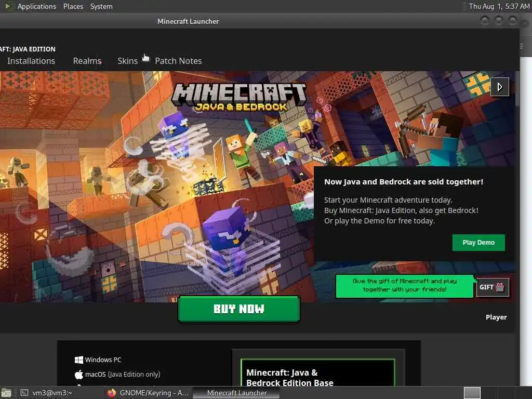Click the Apple macOS logo icon

(x=79, y=375)
